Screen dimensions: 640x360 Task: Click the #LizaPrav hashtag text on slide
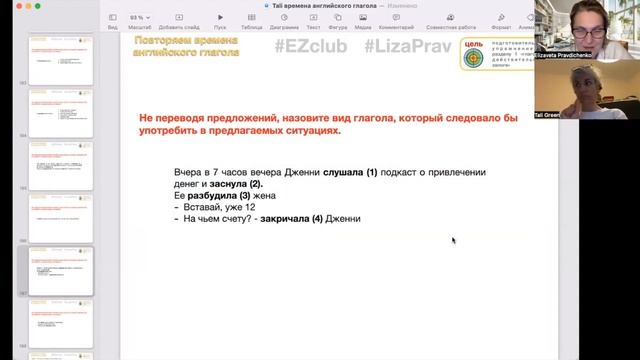(x=408, y=46)
